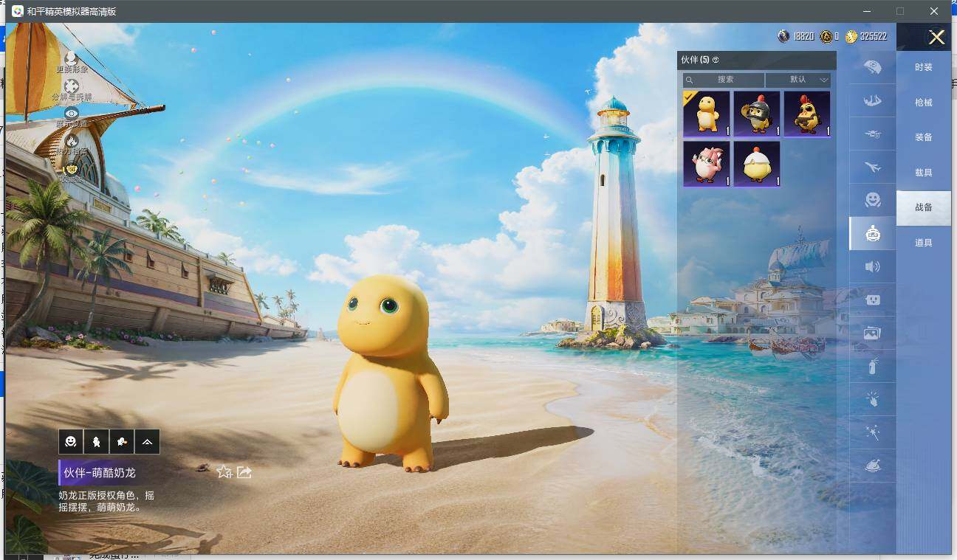Viewport: 957px width, 560px height.
Task: Open the drone category icon
Action: click(x=873, y=134)
